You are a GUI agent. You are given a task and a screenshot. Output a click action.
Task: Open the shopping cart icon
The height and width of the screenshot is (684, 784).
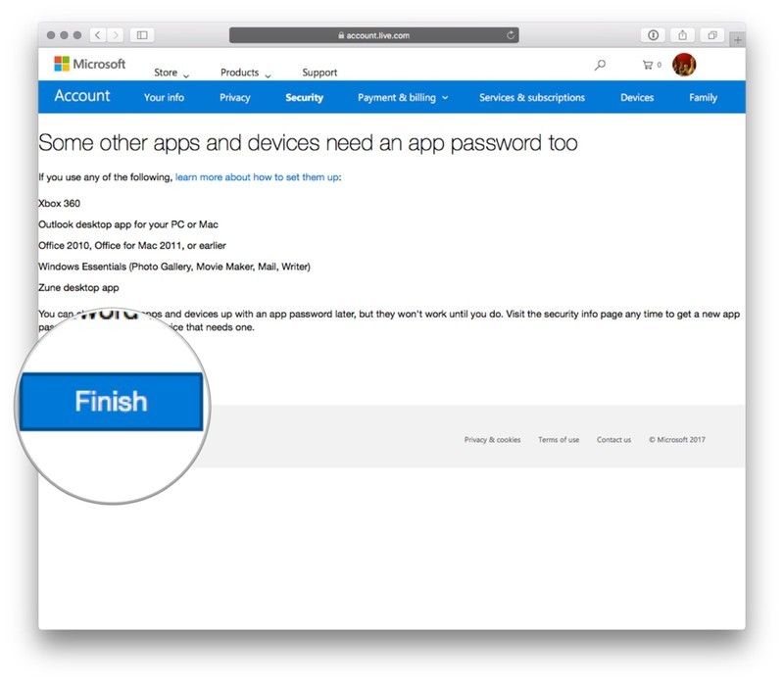tap(650, 66)
